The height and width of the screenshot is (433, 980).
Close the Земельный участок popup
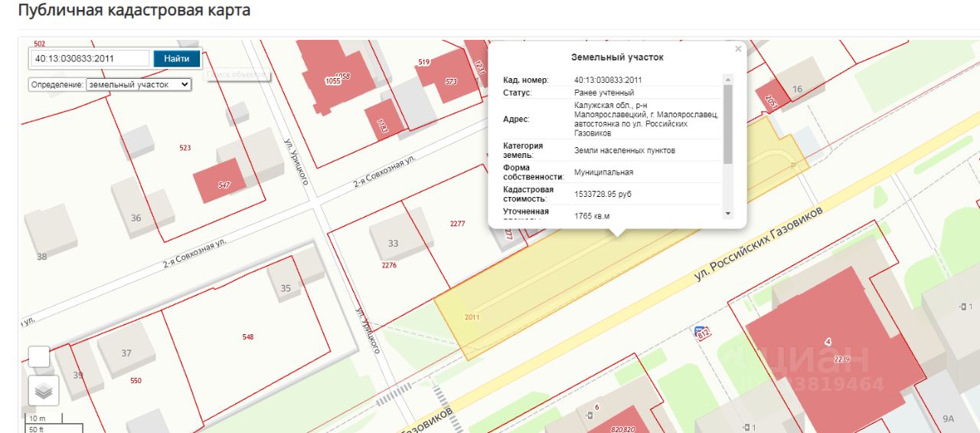click(x=738, y=48)
